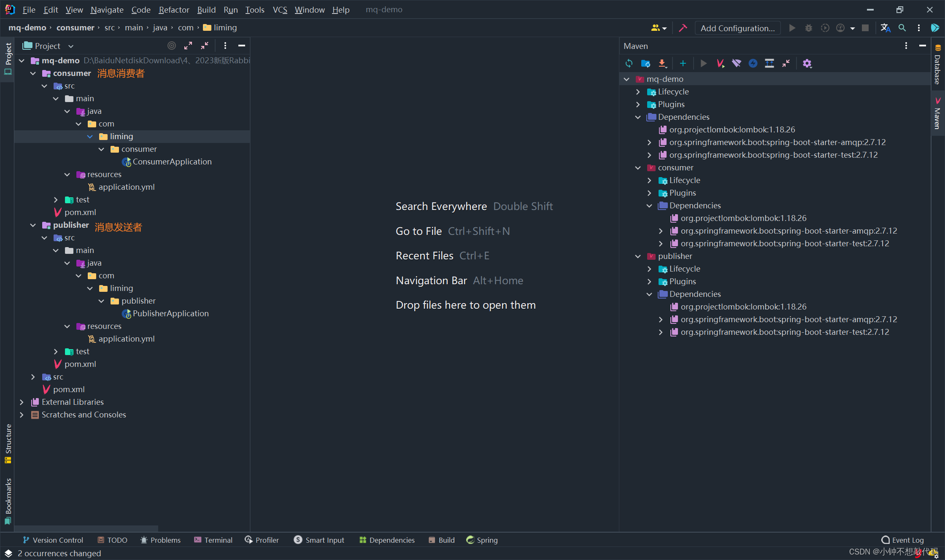Toggle Maven Offline Mode
Viewport: 945px width, 560px height.
(x=737, y=63)
